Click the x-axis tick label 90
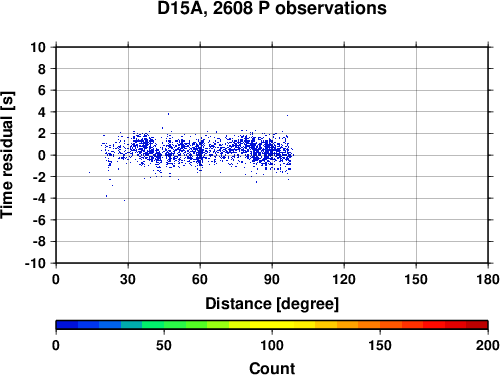The height and width of the screenshot is (375, 500). 272,279
